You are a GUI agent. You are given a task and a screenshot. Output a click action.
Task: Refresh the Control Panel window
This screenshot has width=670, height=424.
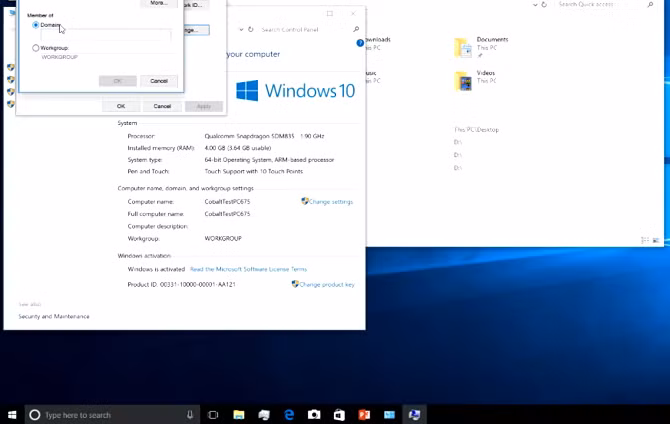coord(251,29)
